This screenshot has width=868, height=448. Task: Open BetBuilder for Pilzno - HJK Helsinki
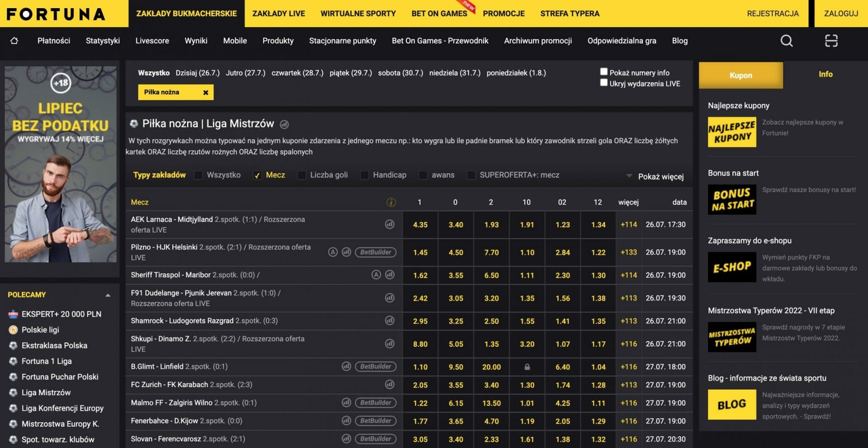pos(376,252)
